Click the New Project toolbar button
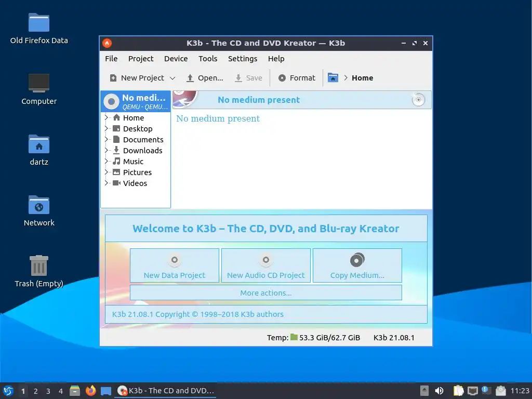Viewport: 532px width, 399px height. pyautogui.click(x=137, y=78)
